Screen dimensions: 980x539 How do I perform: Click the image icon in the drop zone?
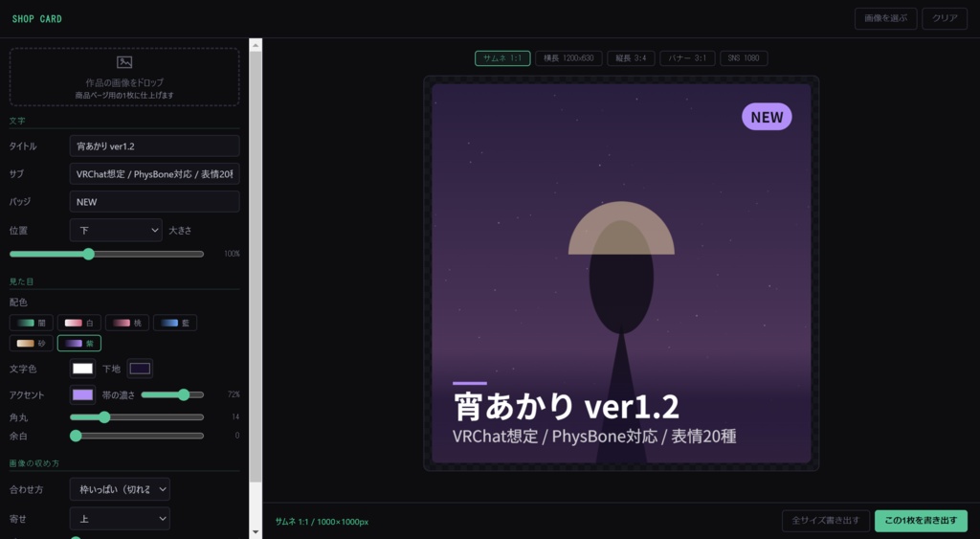click(x=124, y=62)
